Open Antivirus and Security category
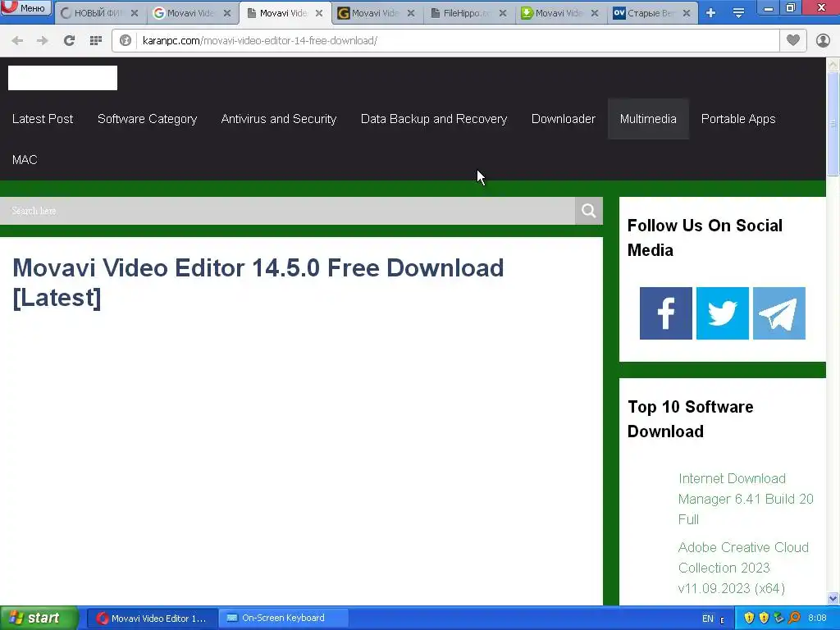The width and height of the screenshot is (840, 630). [279, 119]
